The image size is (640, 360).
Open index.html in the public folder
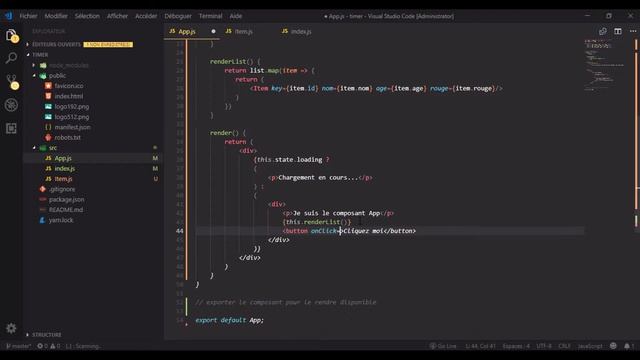coord(69,96)
